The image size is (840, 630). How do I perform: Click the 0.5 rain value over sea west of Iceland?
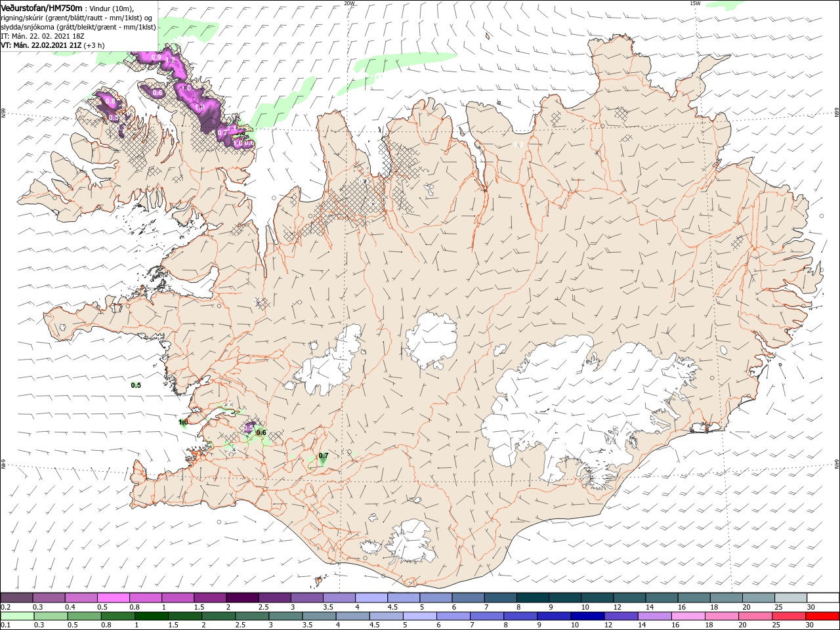tap(136, 385)
